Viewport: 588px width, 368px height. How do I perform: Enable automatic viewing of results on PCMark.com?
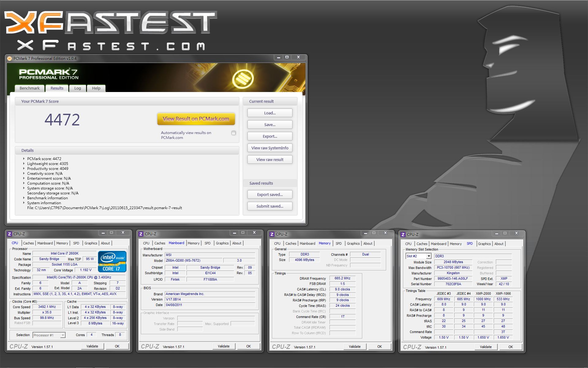(234, 133)
